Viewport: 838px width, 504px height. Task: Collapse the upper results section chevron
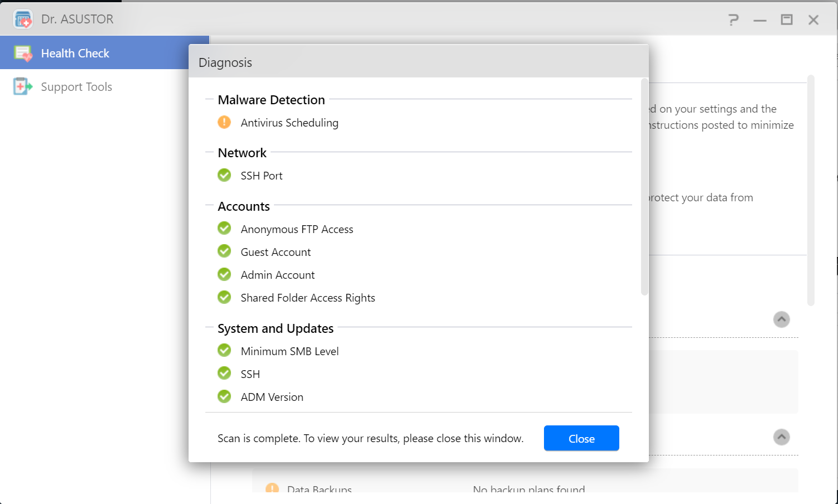[781, 319]
